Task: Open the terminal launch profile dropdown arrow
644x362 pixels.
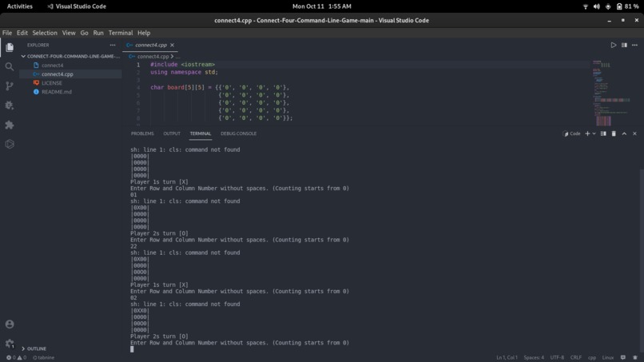Action: pos(594,133)
